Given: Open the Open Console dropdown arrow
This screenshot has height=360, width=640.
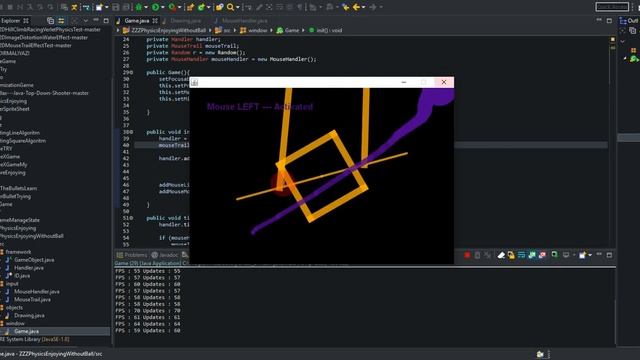Looking at the screenshot, I should coord(590,256).
